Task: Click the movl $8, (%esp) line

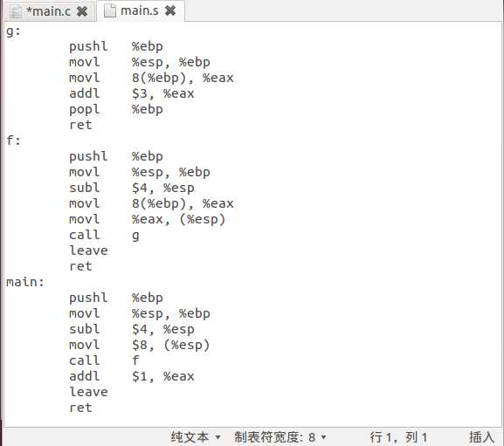Action: 140,345
